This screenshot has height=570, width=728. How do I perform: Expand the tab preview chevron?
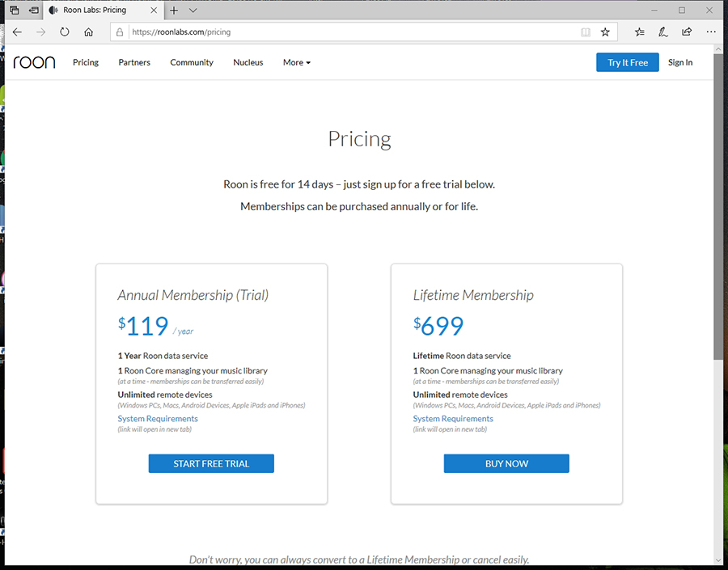[193, 11]
